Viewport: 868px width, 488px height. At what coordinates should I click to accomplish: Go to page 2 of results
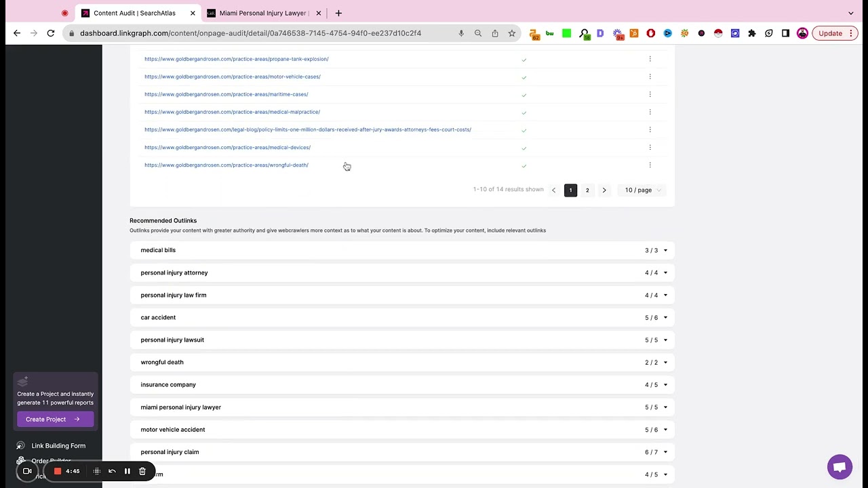tap(587, 190)
